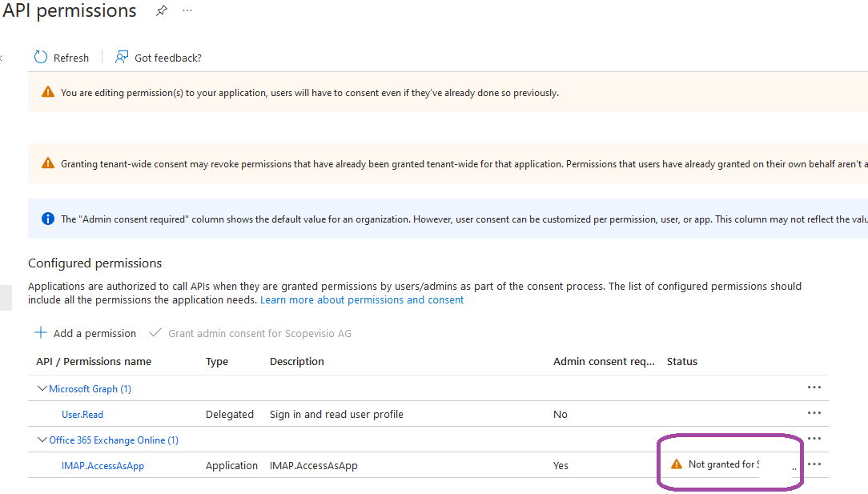Click the Not granted warning status icon
868x494 pixels.
(x=677, y=464)
